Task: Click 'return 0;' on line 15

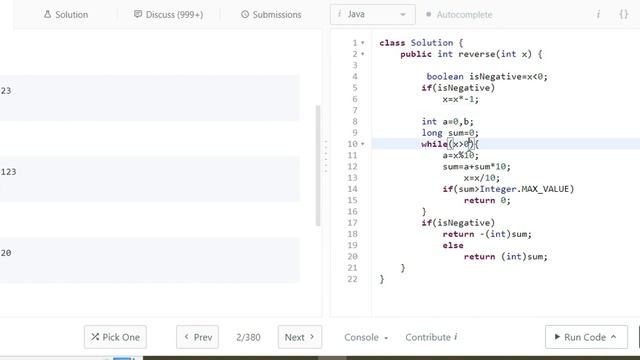Action: click(x=487, y=200)
